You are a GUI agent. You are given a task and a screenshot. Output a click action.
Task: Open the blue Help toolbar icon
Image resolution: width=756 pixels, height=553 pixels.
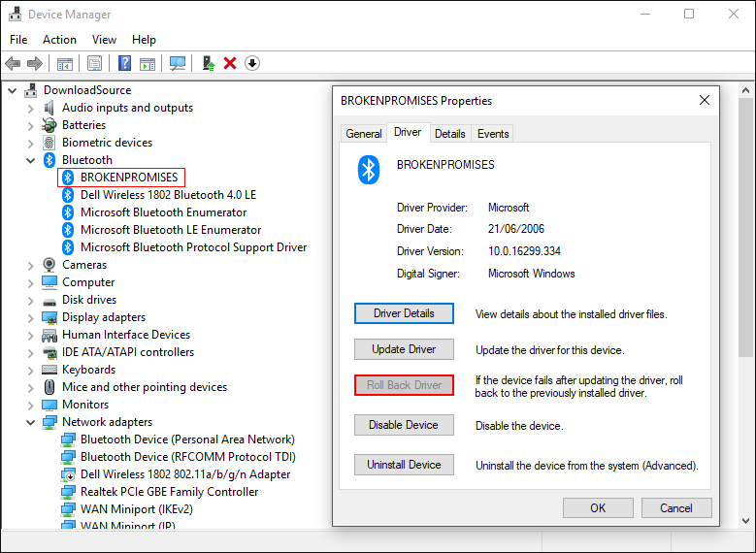pos(124,63)
